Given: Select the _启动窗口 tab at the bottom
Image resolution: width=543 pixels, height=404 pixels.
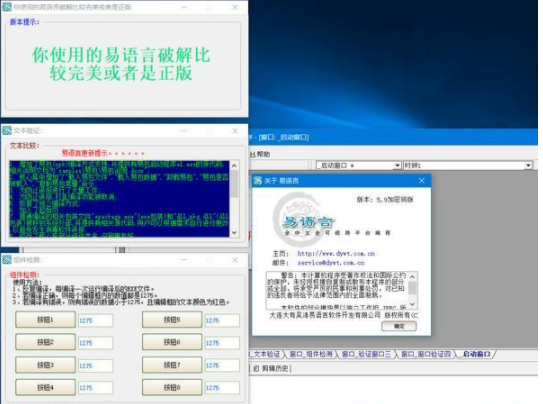Looking at the screenshot, I should tap(477, 354).
